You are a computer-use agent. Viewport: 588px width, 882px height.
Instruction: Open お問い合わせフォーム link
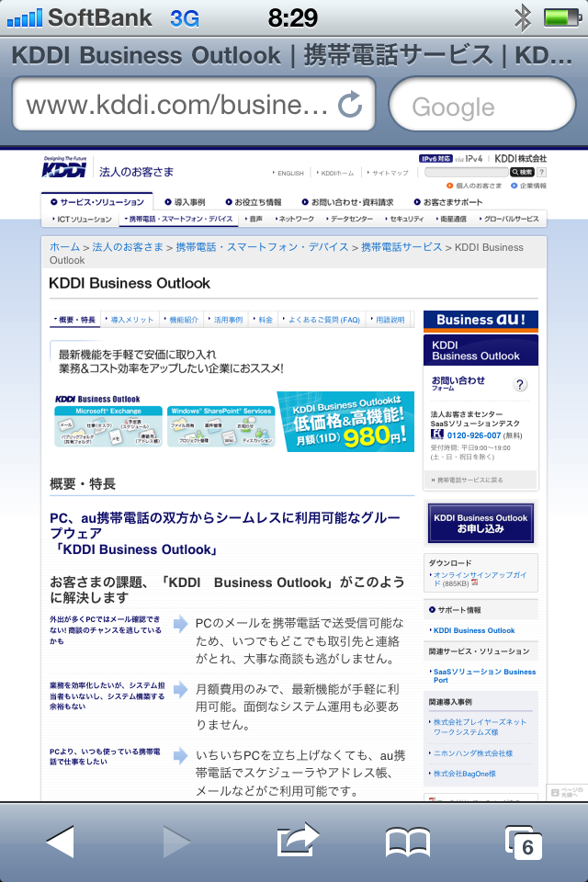(458, 383)
